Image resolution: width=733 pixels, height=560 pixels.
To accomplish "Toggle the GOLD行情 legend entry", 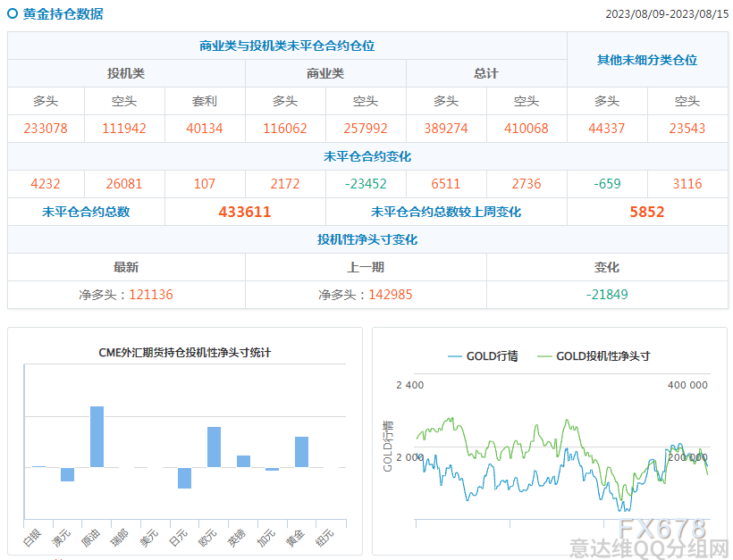I will pyautogui.click(x=483, y=356).
